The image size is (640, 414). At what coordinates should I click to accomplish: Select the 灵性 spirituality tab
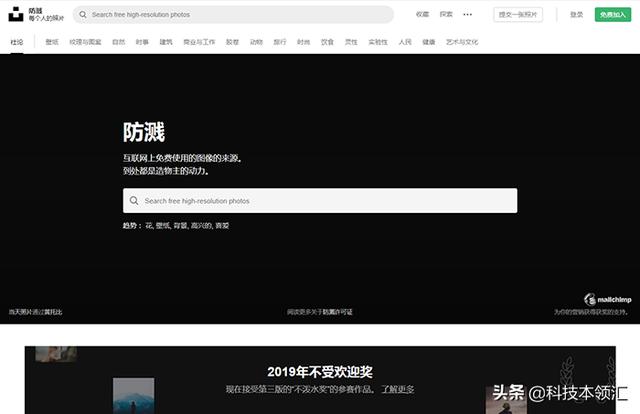click(351, 42)
